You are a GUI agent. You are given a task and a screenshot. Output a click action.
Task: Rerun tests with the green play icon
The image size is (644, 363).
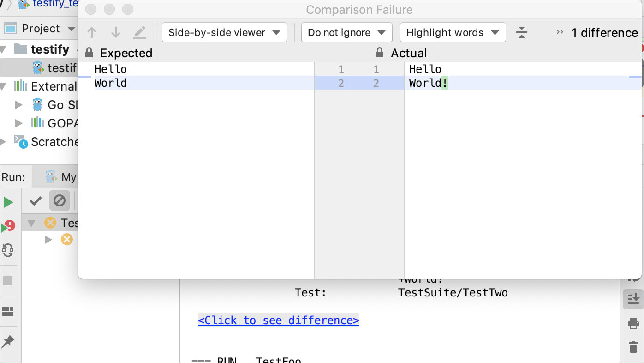tap(8, 202)
